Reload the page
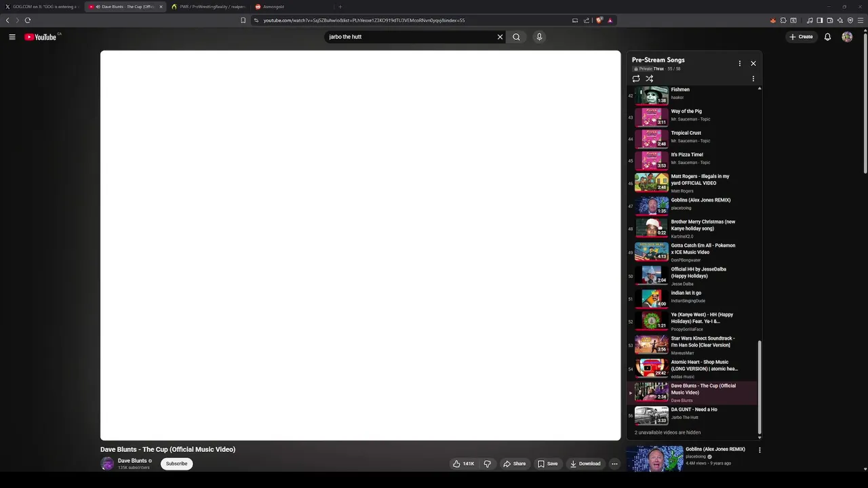Image resolution: width=868 pixels, height=488 pixels. (x=28, y=20)
